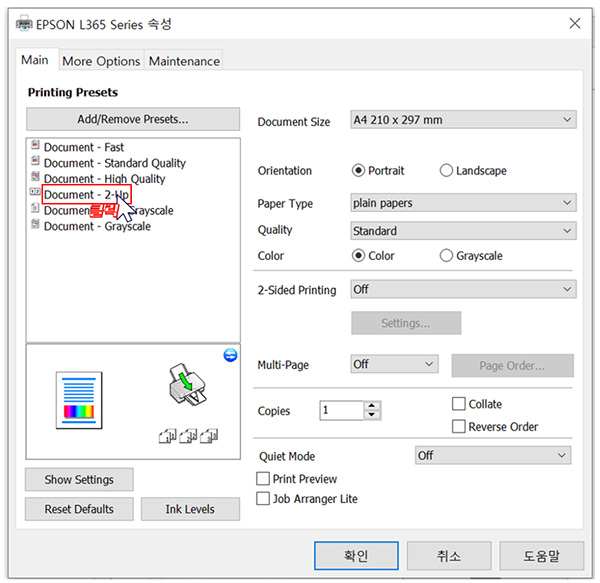Click the Add/Remove Presets button

(133, 119)
